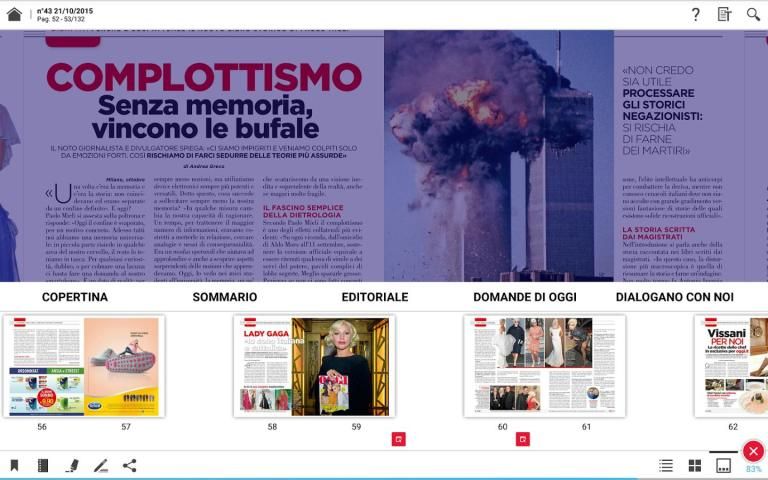768x480 pixels.
Task: Open the Lady Gaga pages 58-59 thumbnail
Action: 314,365
